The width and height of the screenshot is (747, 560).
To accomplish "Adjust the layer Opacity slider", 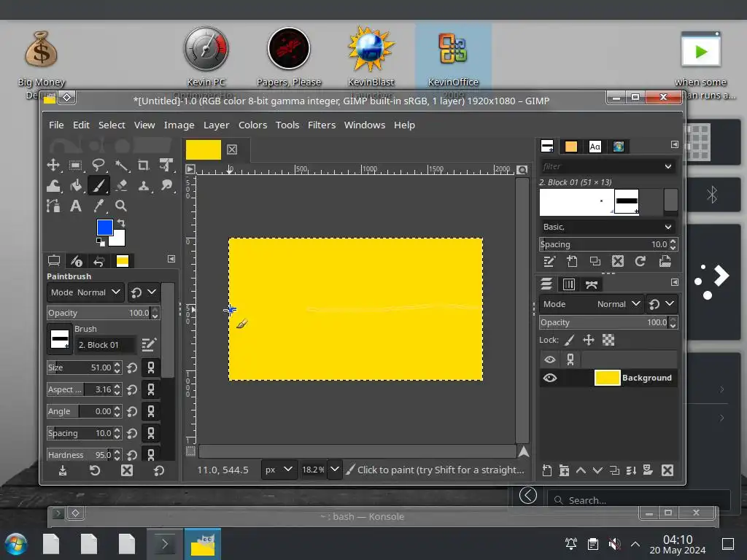I will point(603,322).
